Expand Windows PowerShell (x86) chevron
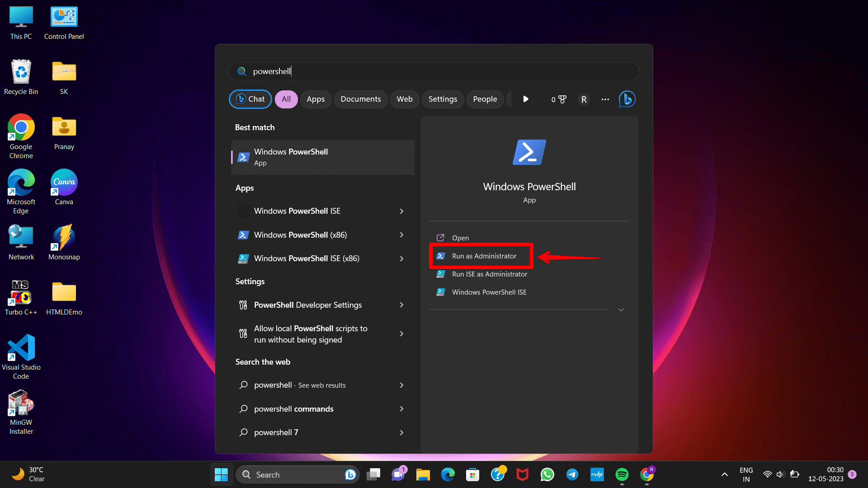 [401, 235]
